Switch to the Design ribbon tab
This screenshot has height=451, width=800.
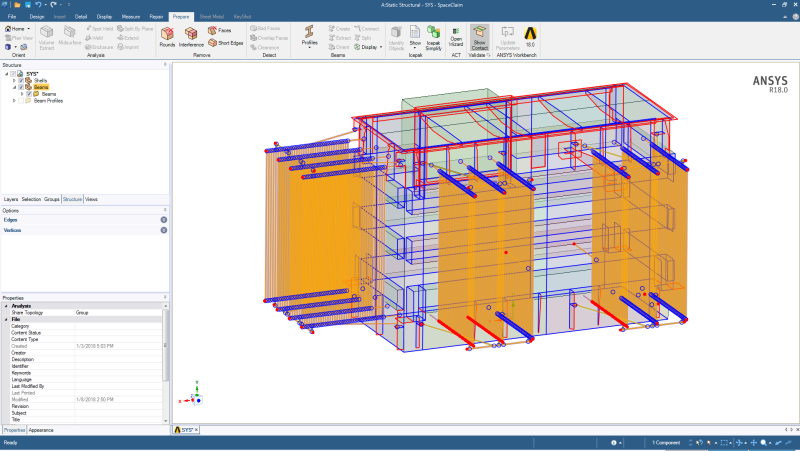point(37,17)
